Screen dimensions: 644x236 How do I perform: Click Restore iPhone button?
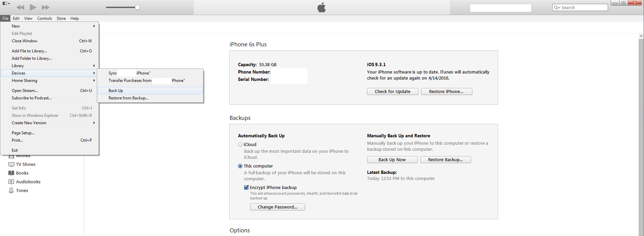click(447, 92)
